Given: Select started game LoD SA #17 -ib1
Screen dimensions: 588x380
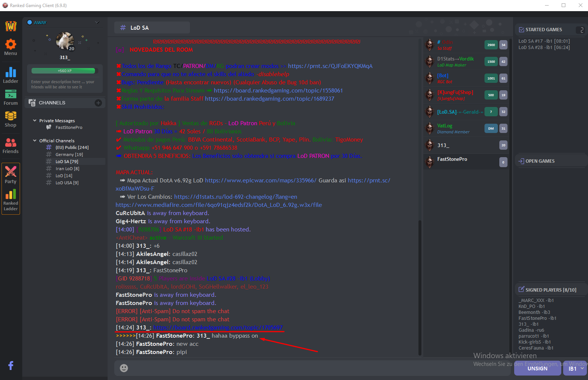Looking at the screenshot, I should tap(544, 41).
